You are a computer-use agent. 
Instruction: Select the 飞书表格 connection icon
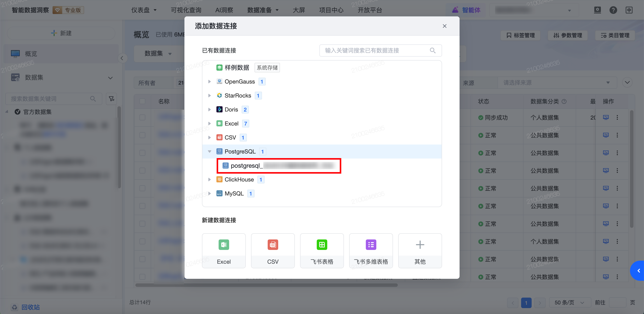coord(322,245)
